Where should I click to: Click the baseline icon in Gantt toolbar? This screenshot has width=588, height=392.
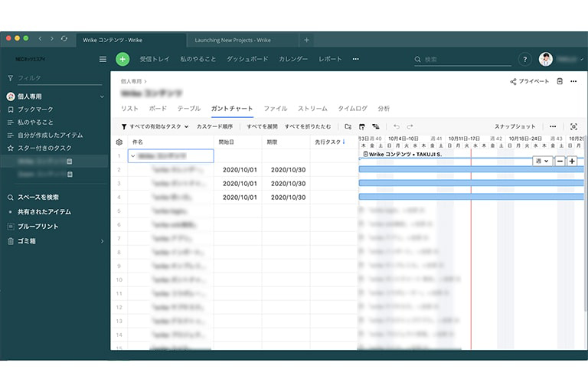pyautogui.click(x=362, y=126)
